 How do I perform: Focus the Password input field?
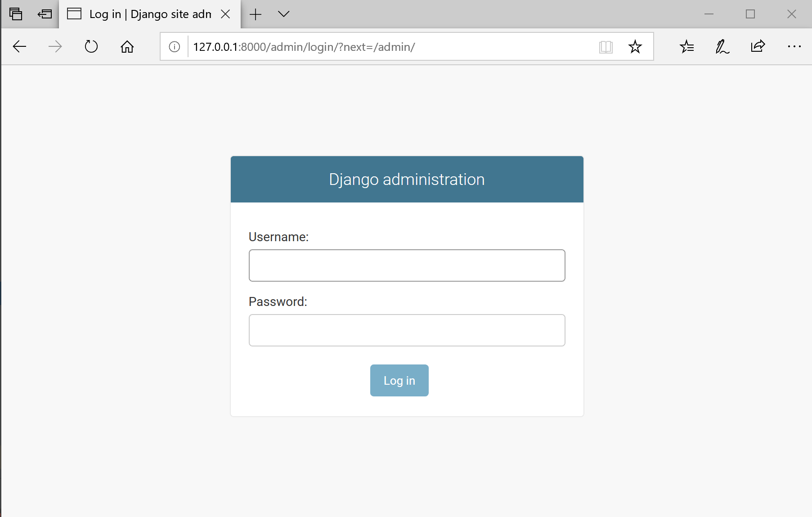pos(407,330)
